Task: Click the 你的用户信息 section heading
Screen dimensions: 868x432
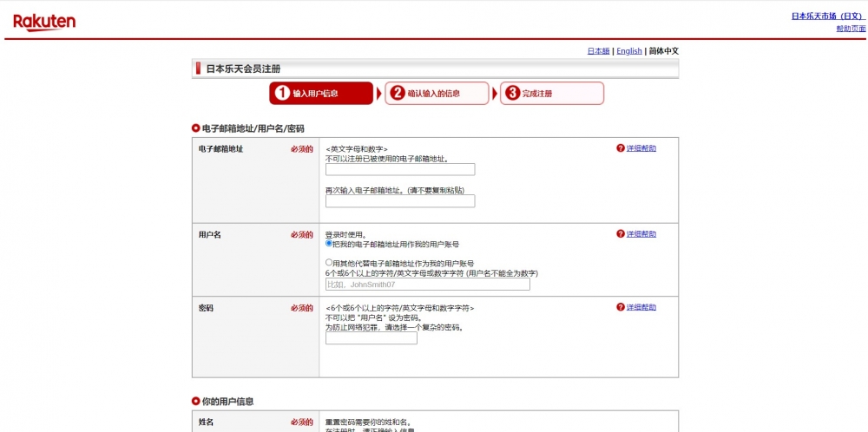Action: pos(227,402)
